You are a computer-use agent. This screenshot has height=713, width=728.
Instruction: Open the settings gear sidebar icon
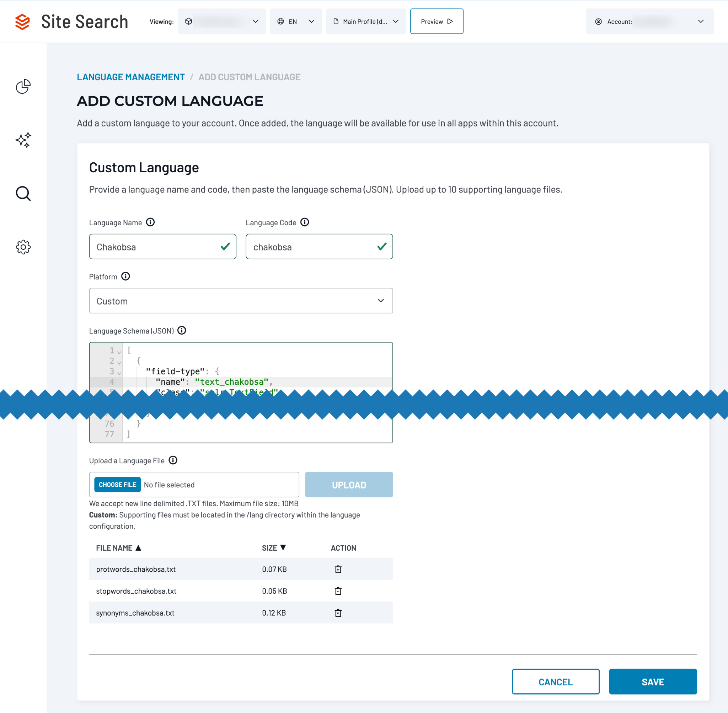pos(23,247)
